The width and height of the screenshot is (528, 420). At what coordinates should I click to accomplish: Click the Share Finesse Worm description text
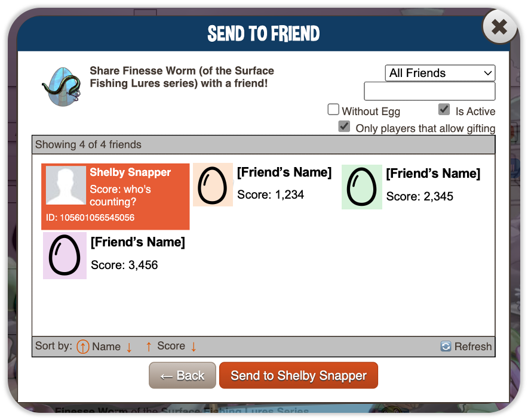pos(182,77)
